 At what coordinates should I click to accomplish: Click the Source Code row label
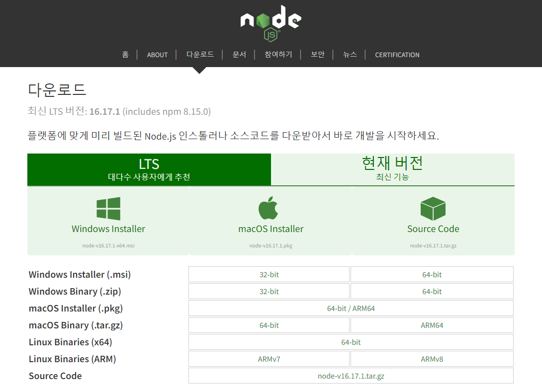[x=55, y=376]
